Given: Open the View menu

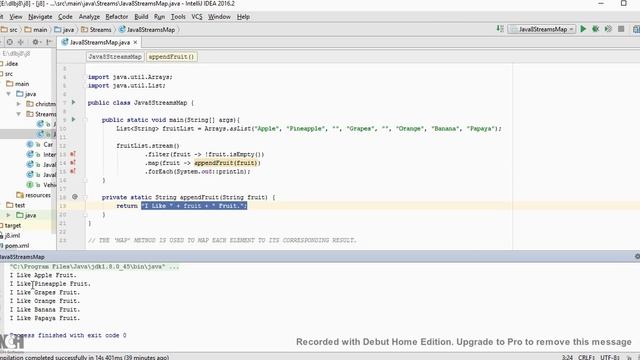Looking at the screenshot, I should [x=16, y=17].
